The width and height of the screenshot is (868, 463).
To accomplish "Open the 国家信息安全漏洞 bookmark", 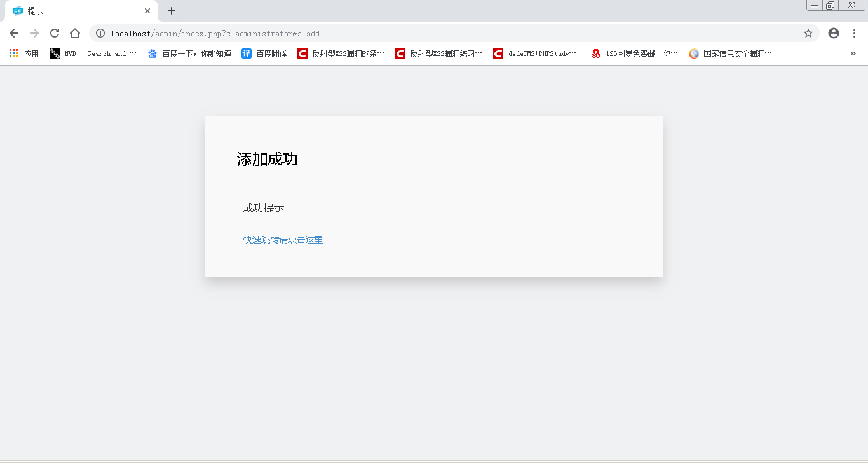I will tap(731, 53).
